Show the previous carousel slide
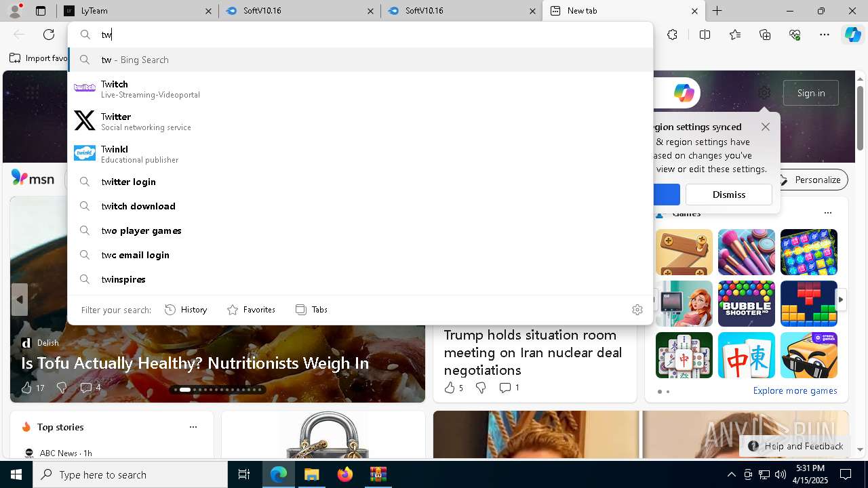This screenshot has height=488, width=868. coord(20,299)
